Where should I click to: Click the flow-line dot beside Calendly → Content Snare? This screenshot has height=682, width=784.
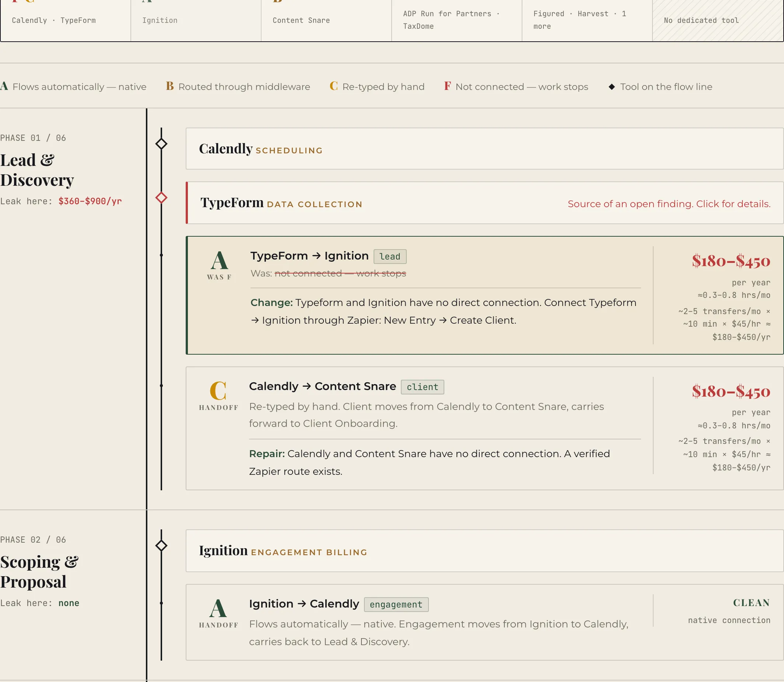pyautogui.click(x=161, y=386)
